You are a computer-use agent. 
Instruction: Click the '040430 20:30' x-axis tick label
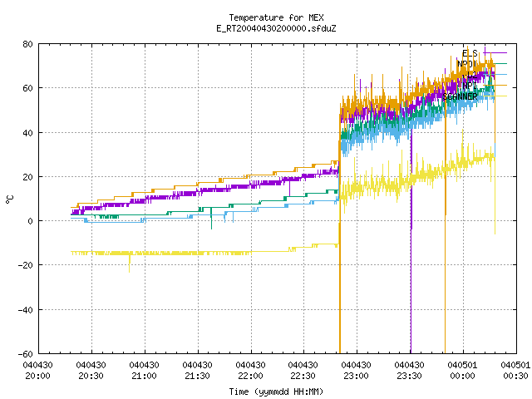point(91,371)
